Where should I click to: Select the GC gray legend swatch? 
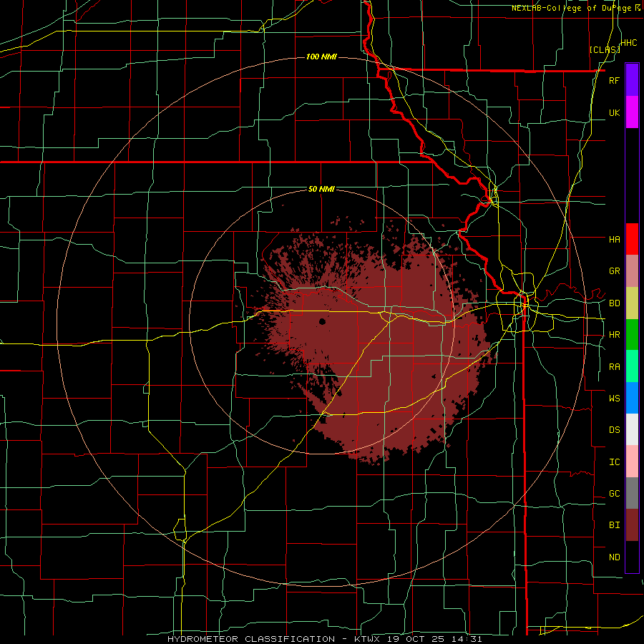point(632,493)
